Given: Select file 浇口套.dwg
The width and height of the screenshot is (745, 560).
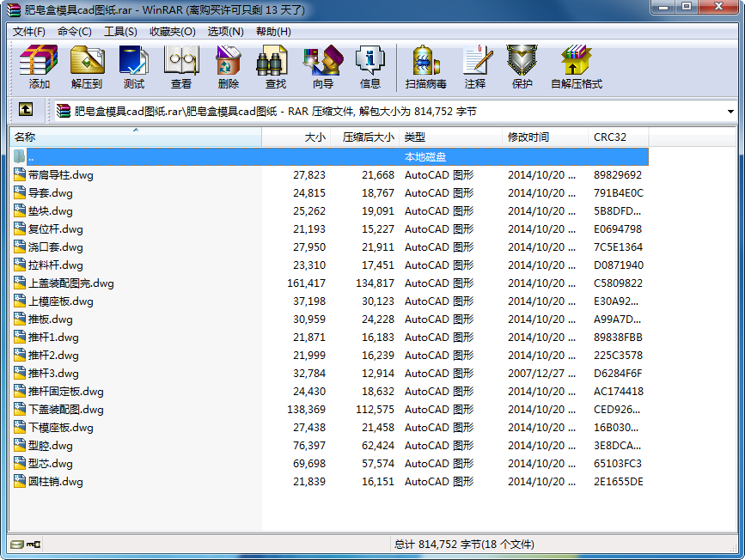Looking at the screenshot, I should (x=56, y=247).
